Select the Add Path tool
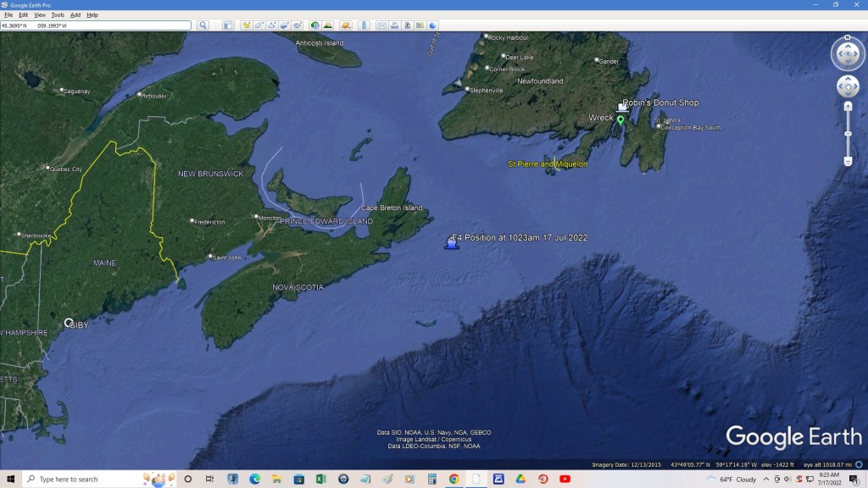The image size is (868, 488). [x=271, y=25]
